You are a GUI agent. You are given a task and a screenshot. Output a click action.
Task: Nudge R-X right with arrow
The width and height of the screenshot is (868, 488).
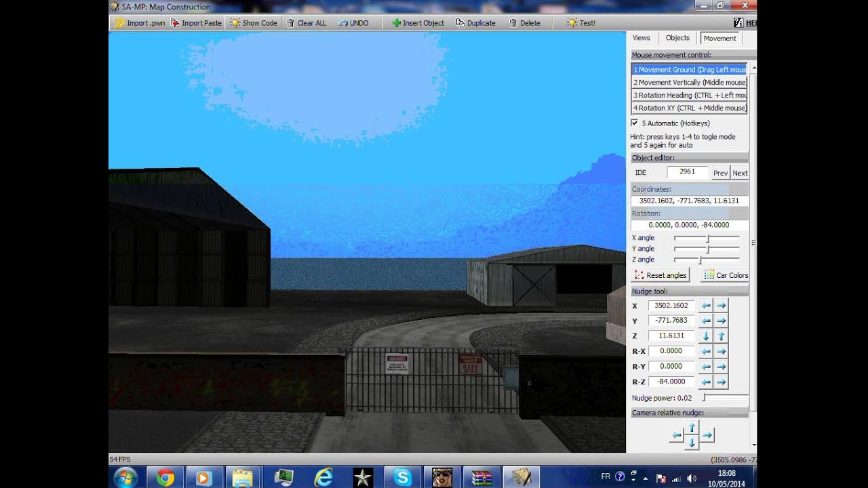(x=721, y=351)
